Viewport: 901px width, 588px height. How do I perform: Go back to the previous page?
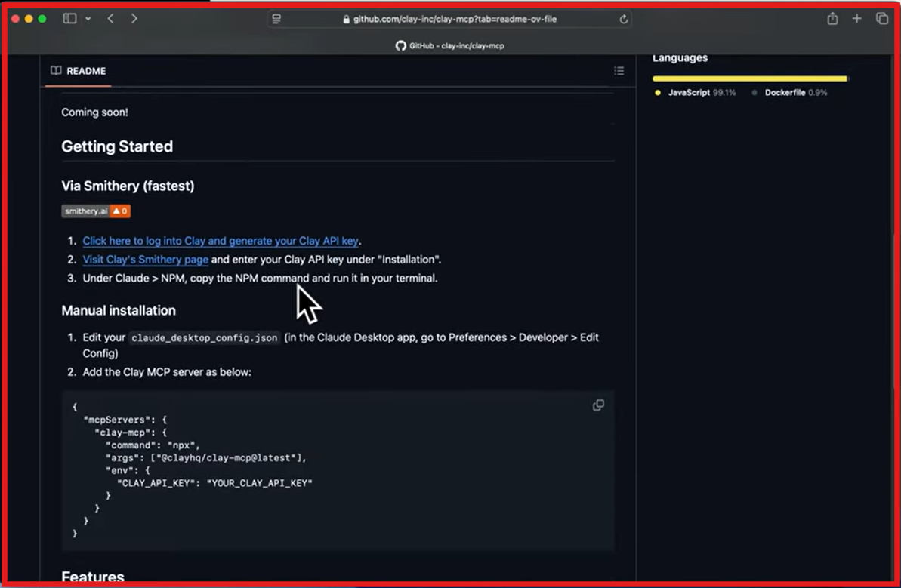(111, 18)
